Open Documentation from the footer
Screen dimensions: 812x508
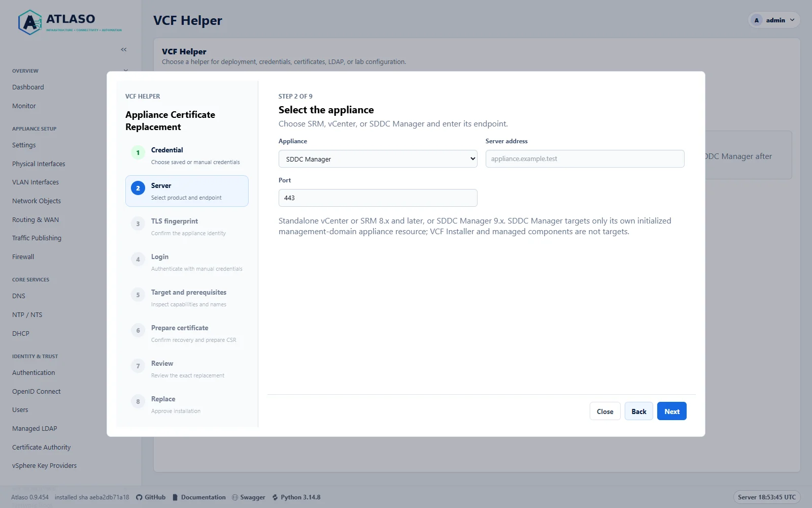coord(199,497)
